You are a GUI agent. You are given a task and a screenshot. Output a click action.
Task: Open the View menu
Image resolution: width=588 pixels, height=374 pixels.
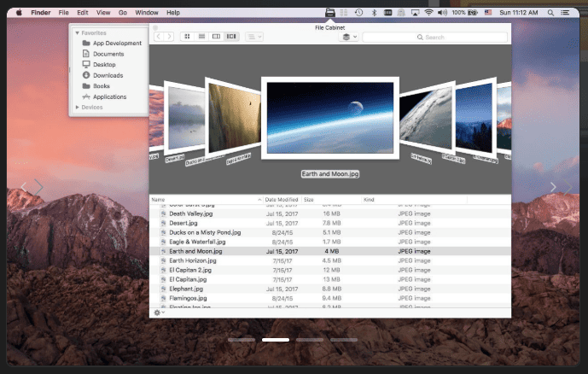103,12
